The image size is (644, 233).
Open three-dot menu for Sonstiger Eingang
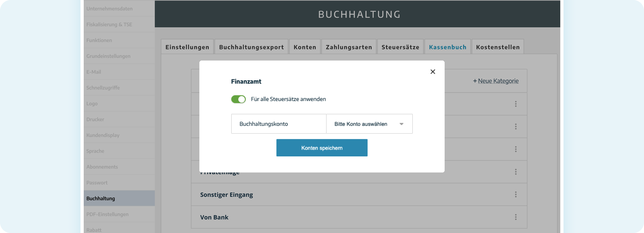515,195
